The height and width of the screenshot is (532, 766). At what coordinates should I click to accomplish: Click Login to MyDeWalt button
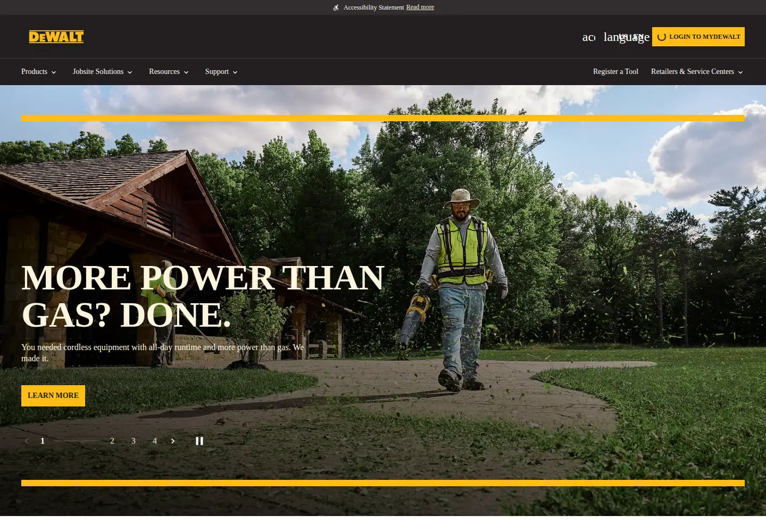(x=698, y=37)
